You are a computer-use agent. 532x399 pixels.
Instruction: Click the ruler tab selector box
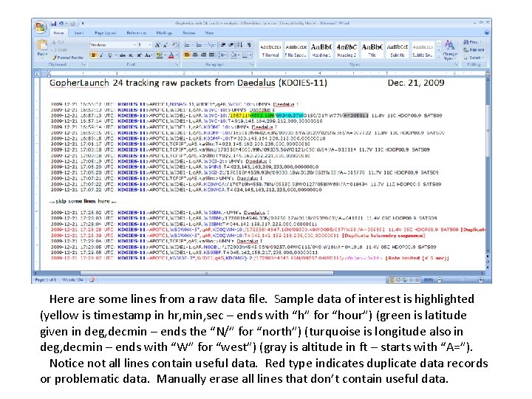click(37, 73)
